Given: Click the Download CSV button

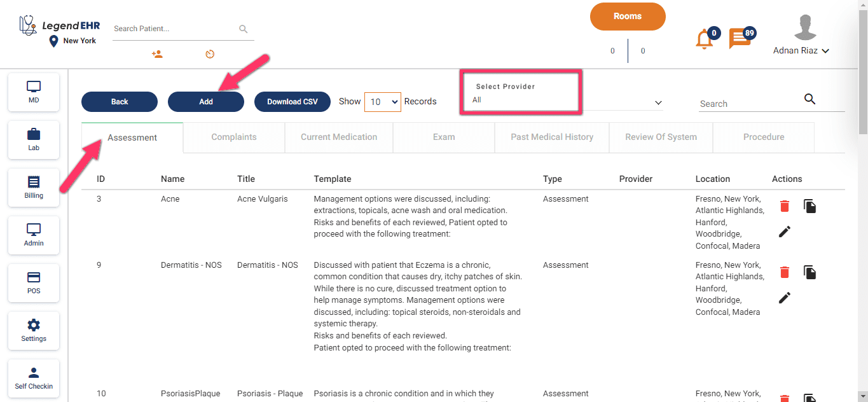Looking at the screenshot, I should [x=293, y=101].
